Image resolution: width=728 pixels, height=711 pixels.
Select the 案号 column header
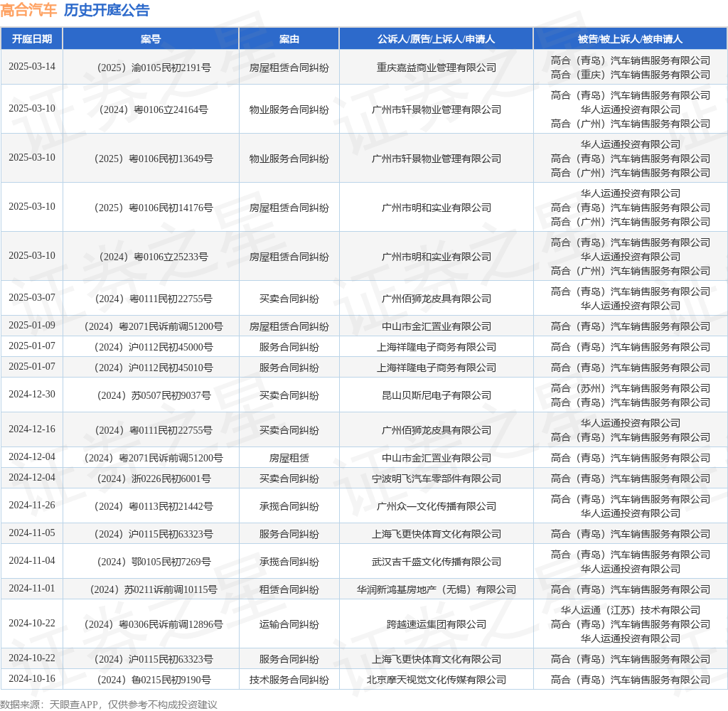click(150, 39)
